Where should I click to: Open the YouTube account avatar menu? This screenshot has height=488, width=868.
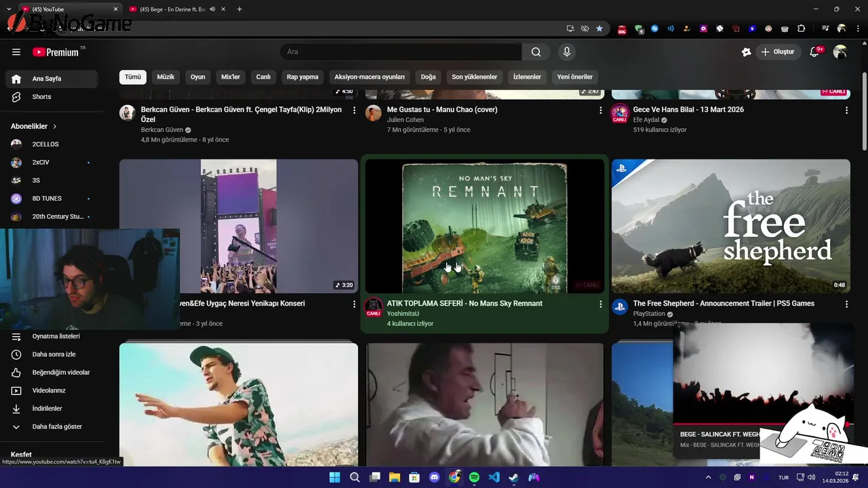click(840, 52)
